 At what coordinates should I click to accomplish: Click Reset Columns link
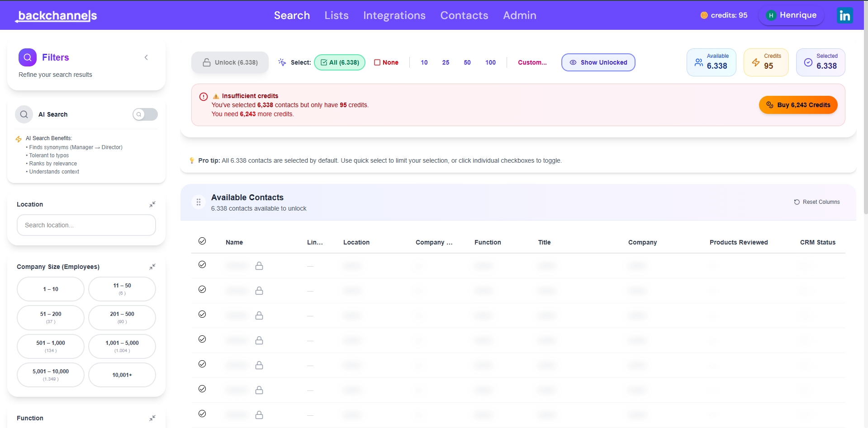[x=817, y=202]
